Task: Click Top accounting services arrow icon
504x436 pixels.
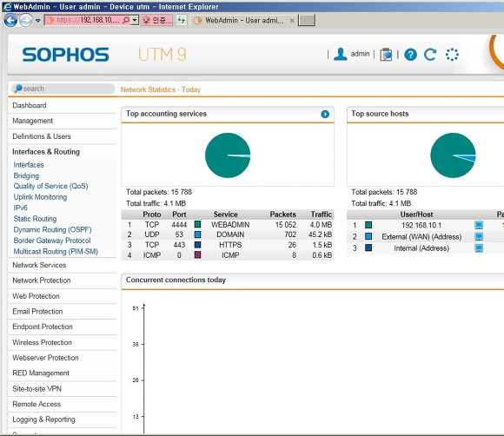Action: pyautogui.click(x=325, y=114)
